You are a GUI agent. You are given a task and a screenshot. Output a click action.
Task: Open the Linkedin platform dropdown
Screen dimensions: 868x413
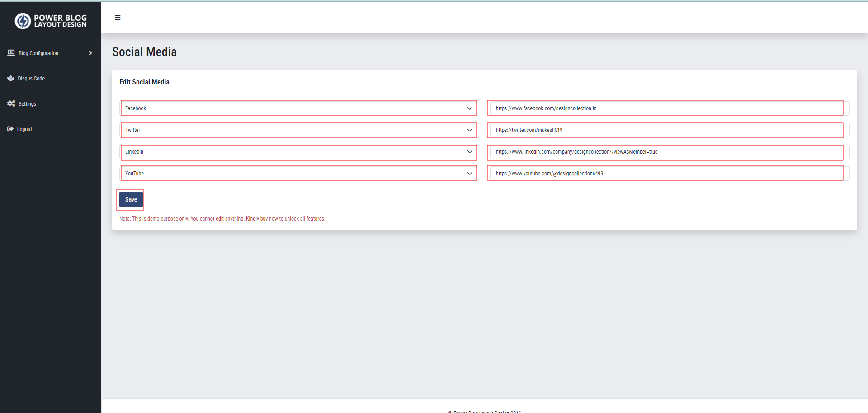[x=298, y=152]
